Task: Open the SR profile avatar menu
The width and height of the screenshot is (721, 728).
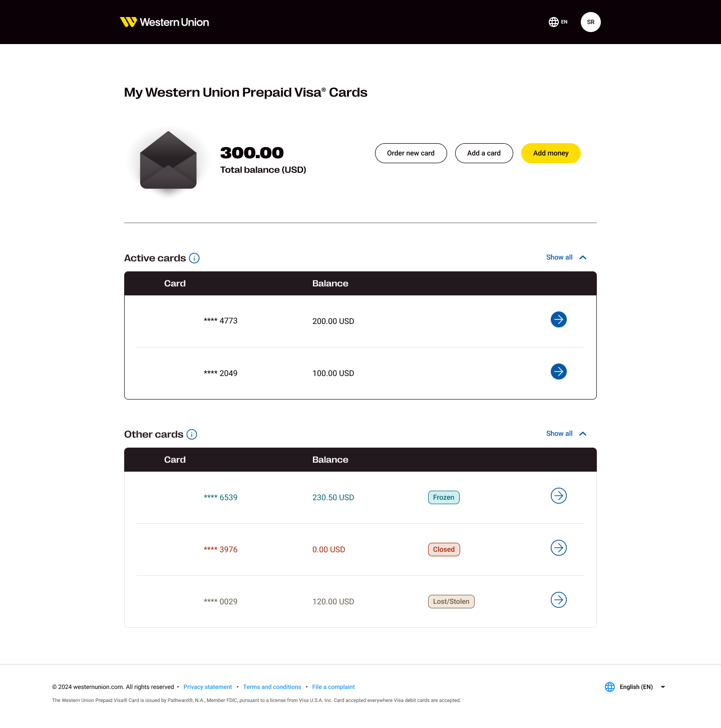Action: click(x=591, y=22)
